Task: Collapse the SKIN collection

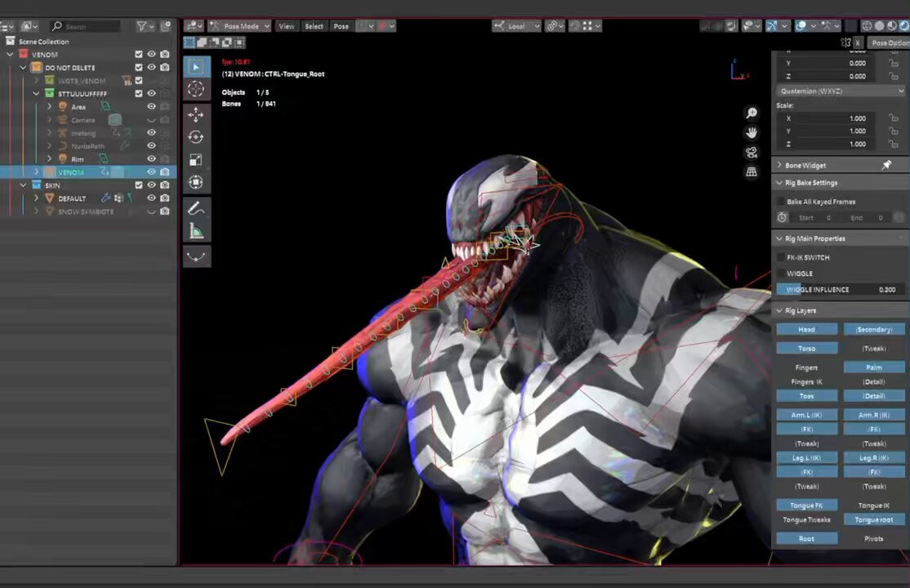Action: click(x=23, y=185)
